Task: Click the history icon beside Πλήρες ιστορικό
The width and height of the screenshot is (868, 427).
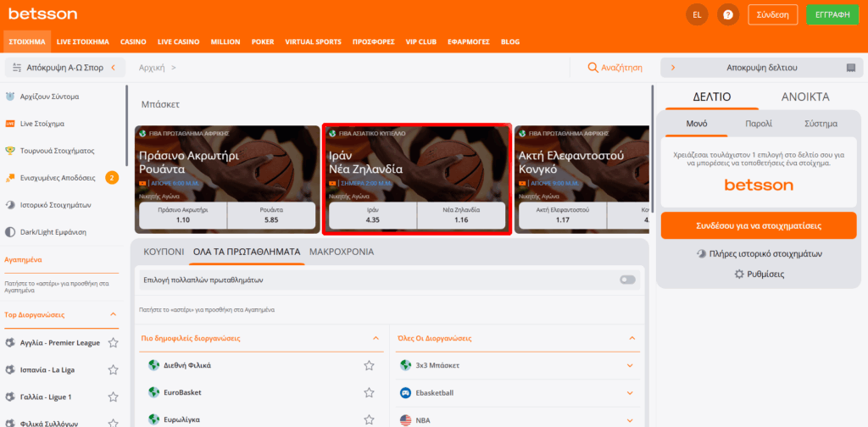Action: coord(702,254)
